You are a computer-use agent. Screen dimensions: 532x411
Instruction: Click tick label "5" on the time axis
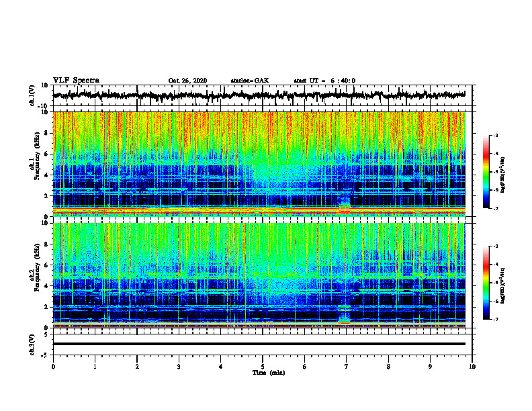tap(263, 367)
